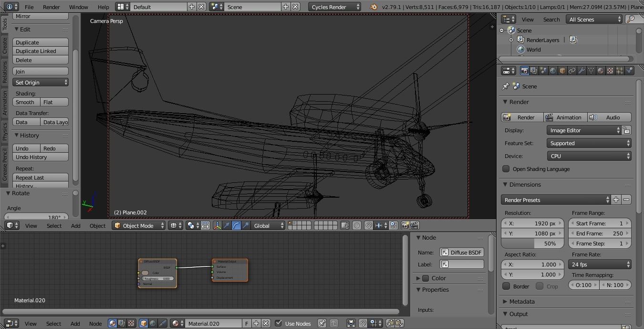The width and height of the screenshot is (644, 329).
Task: Pin the node tree with pin icon
Action: pyautogui.click(x=322, y=323)
